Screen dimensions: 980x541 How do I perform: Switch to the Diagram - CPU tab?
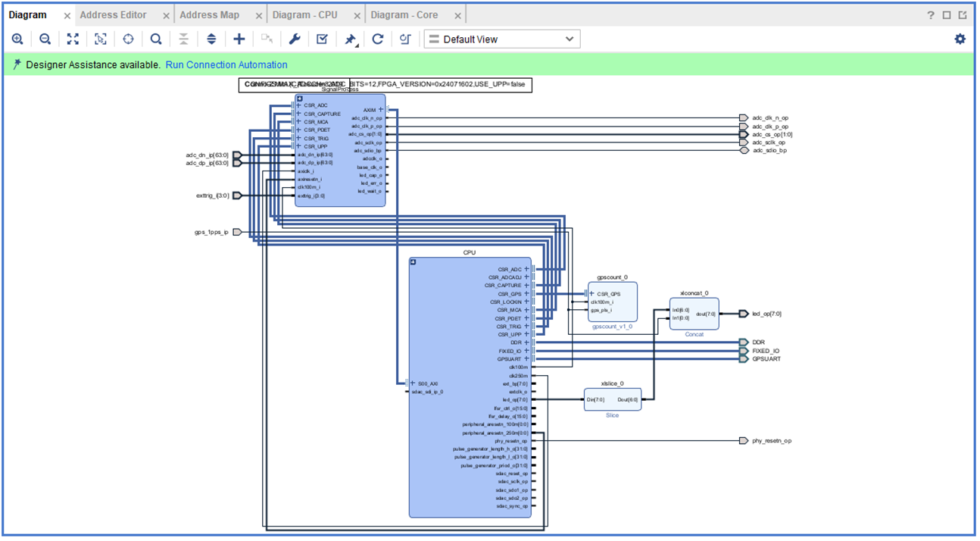(304, 15)
